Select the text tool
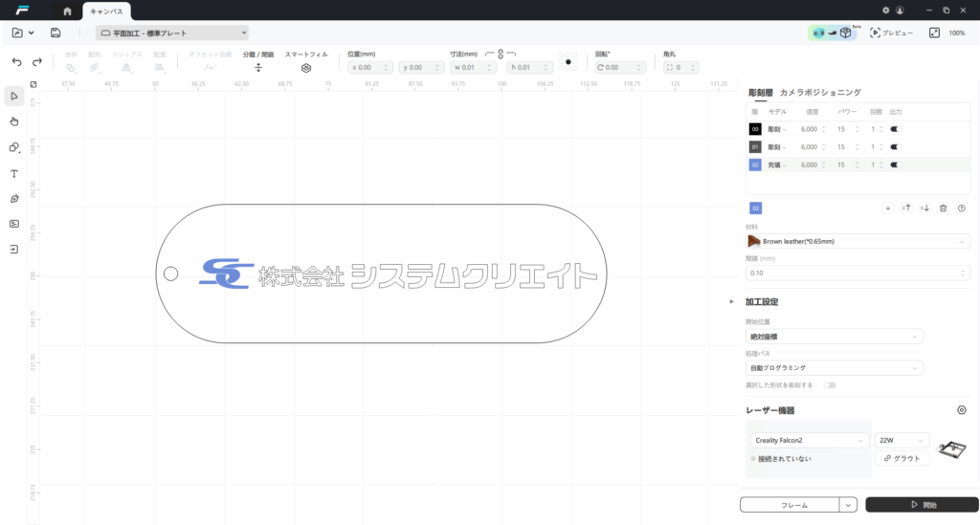This screenshot has width=980, height=525. [13, 173]
